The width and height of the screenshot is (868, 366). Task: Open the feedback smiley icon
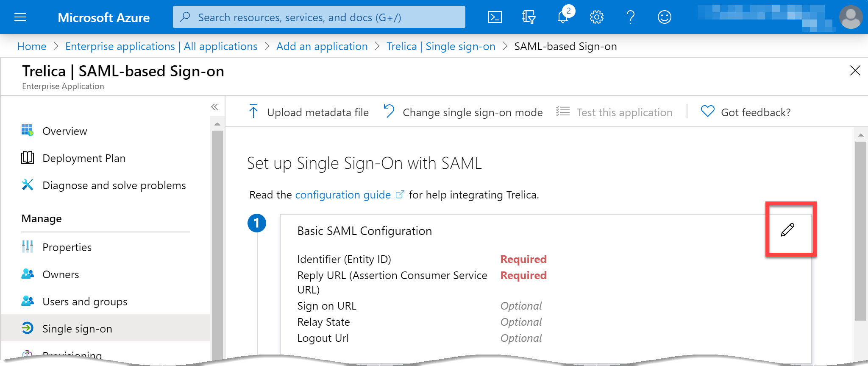coord(664,17)
